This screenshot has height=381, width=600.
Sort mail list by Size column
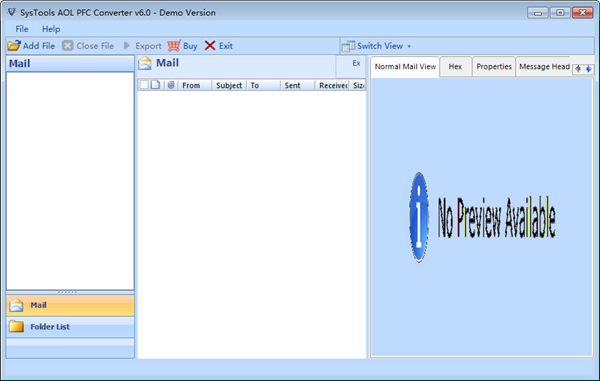358,85
